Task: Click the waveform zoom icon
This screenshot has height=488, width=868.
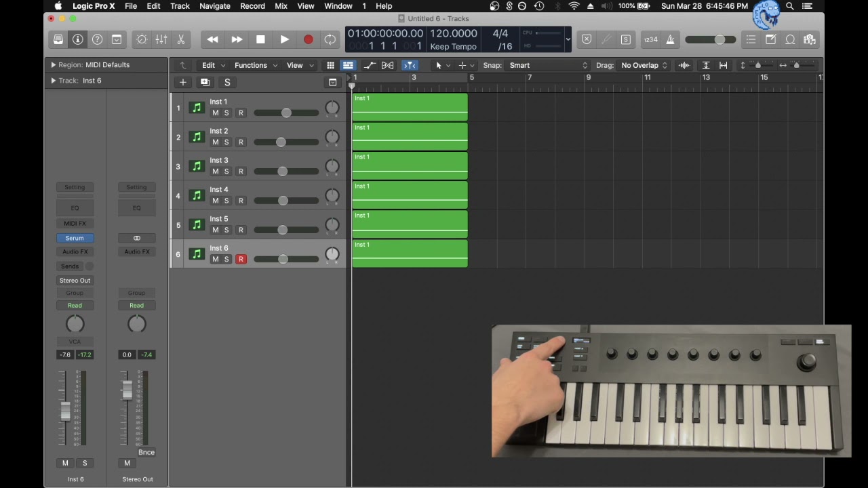Action: pos(684,65)
